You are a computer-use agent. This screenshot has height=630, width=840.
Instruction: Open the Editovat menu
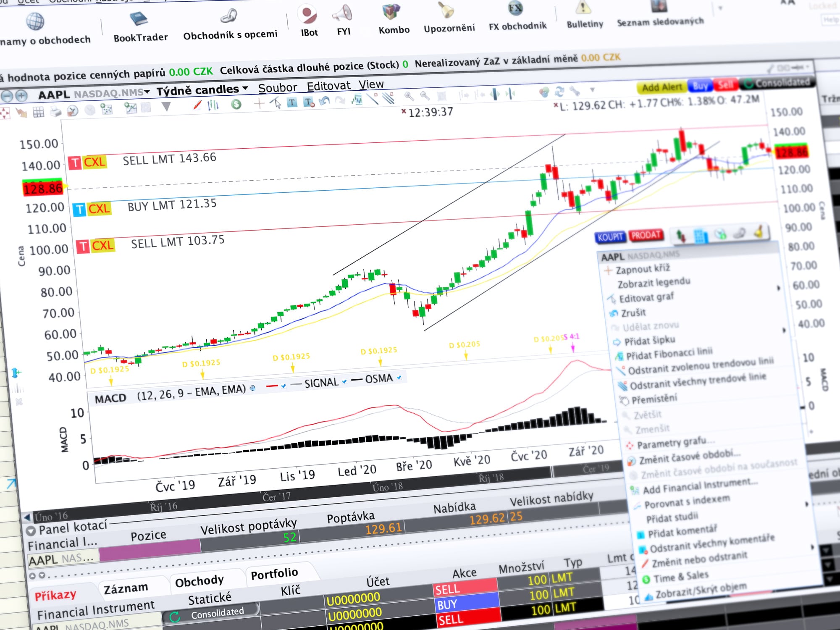(328, 86)
